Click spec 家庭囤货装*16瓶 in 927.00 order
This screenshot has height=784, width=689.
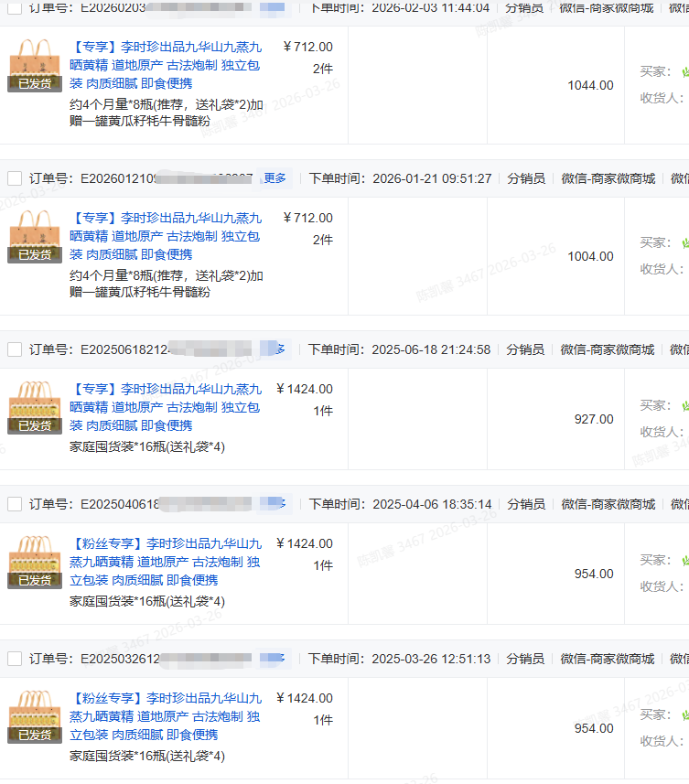click(147, 446)
